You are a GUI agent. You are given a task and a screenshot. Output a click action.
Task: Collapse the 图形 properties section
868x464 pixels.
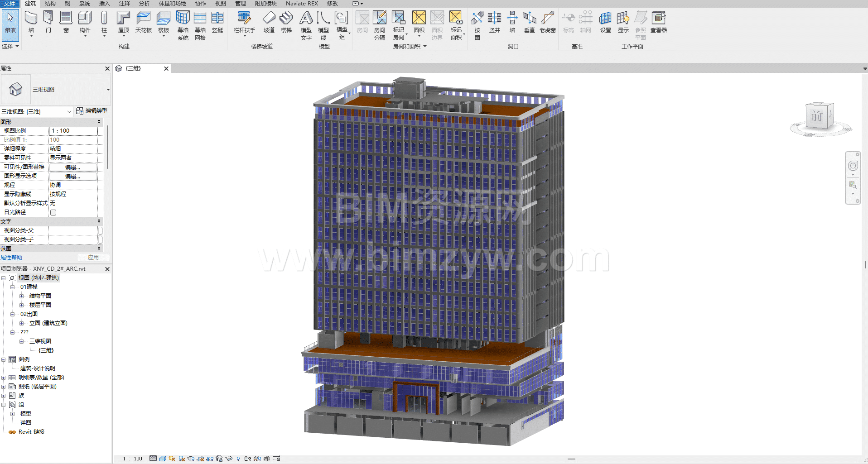click(x=99, y=122)
